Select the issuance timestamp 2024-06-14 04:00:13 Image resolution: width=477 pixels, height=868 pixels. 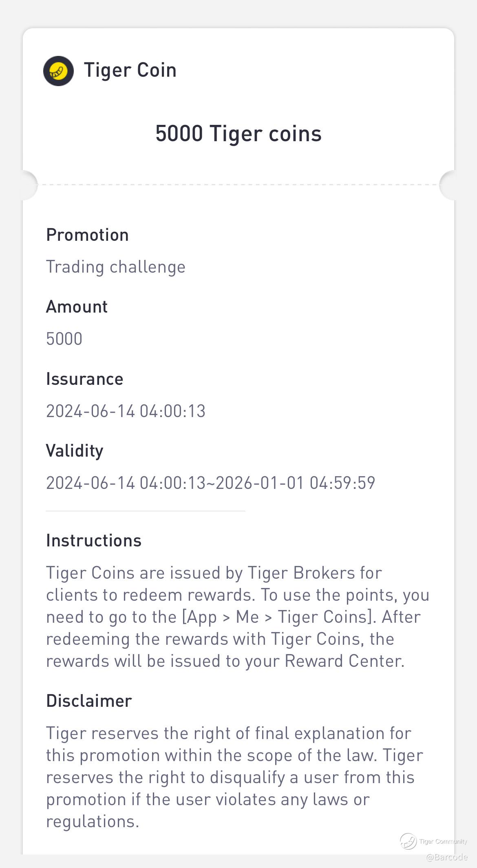pyautogui.click(x=126, y=411)
